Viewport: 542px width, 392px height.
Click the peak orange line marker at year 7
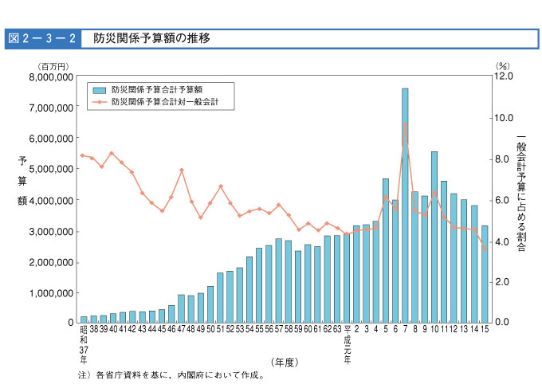(405, 124)
